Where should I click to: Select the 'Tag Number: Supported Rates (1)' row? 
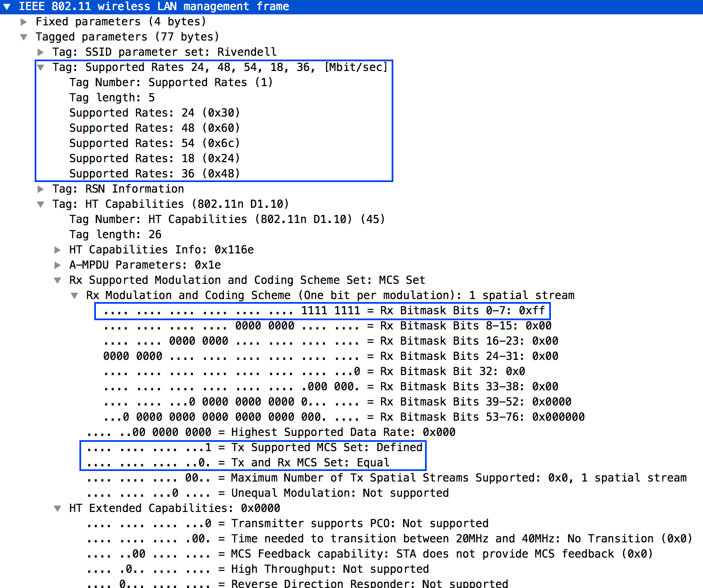pyautogui.click(x=171, y=82)
